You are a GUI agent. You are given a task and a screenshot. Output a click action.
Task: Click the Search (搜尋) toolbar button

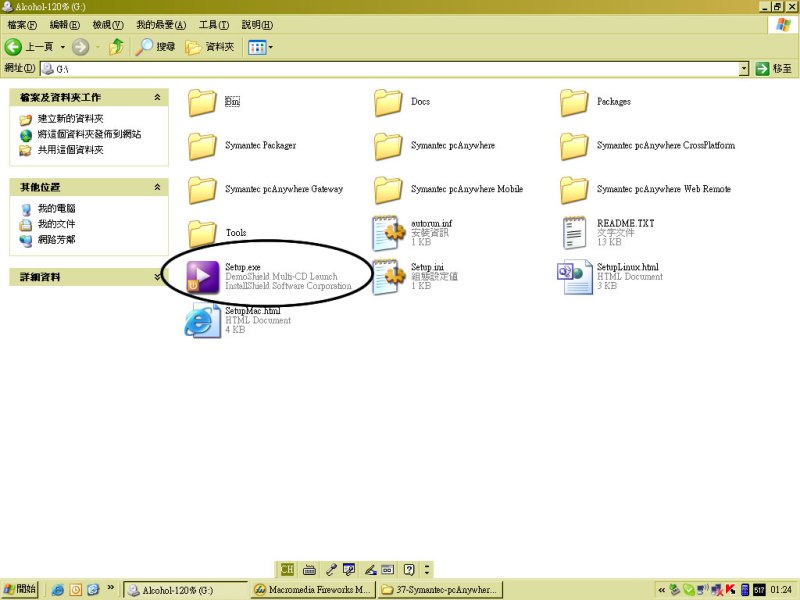[x=155, y=47]
